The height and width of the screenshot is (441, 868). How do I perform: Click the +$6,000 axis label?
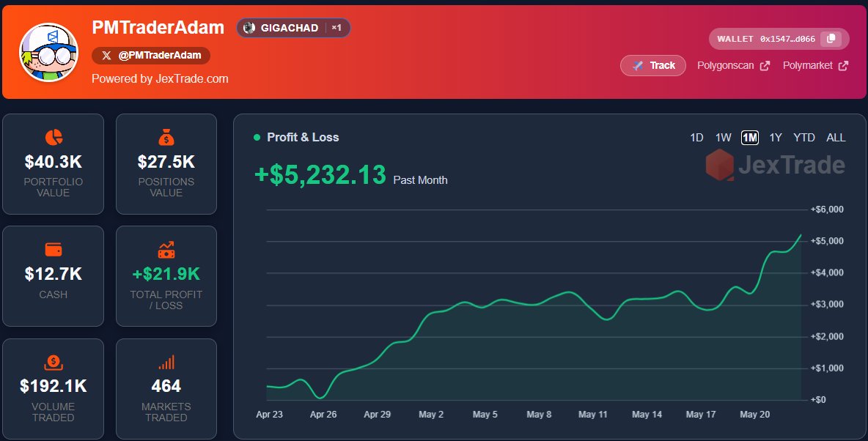pyautogui.click(x=827, y=210)
